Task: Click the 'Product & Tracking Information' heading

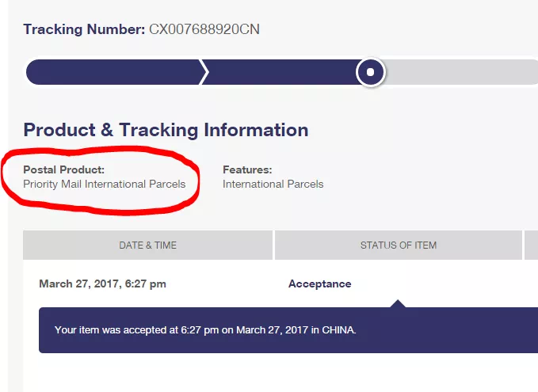Action: (x=166, y=130)
